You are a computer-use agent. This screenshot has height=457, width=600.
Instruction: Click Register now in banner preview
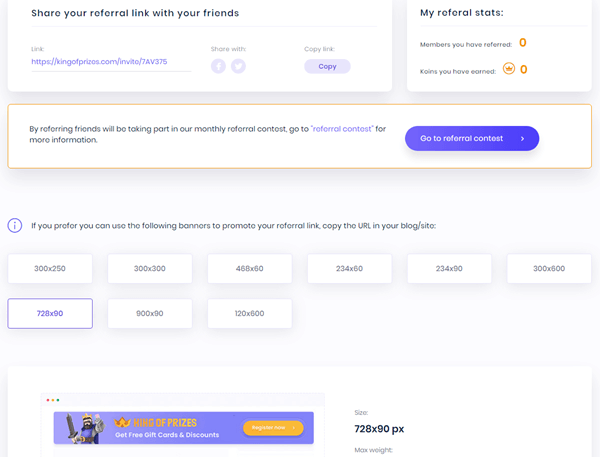pos(273,428)
